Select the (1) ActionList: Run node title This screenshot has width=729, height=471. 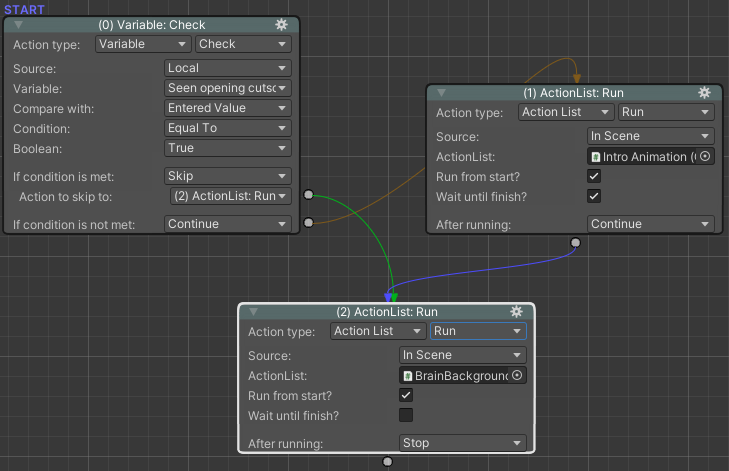click(x=573, y=93)
